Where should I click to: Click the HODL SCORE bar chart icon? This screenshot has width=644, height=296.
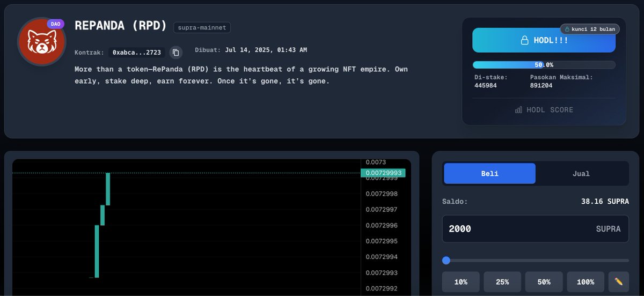(518, 110)
